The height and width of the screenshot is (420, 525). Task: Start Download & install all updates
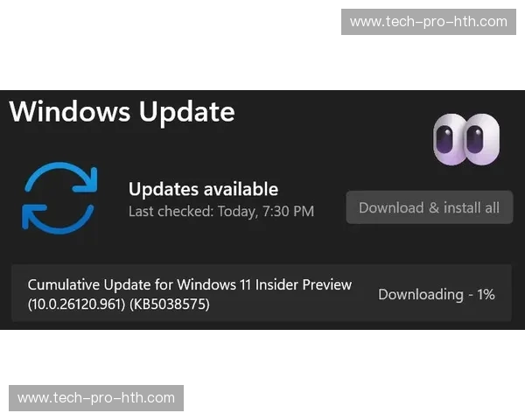[430, 207]
